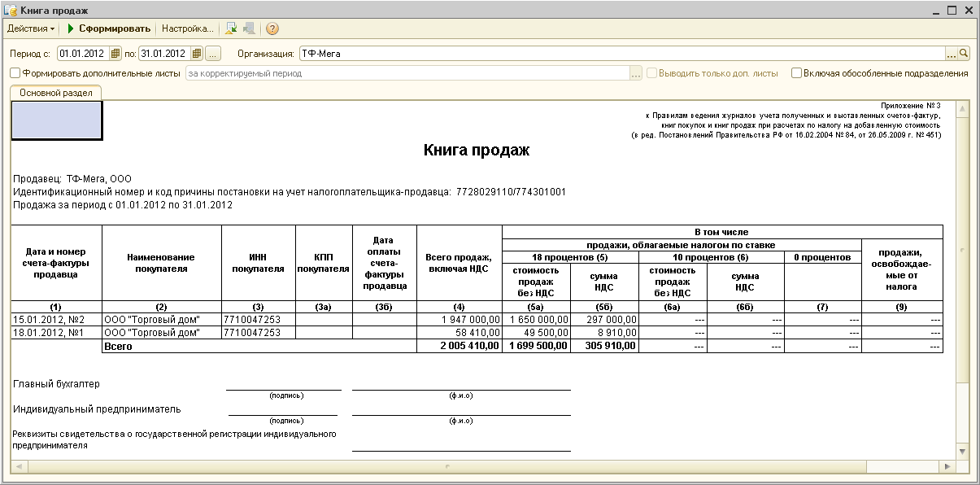Viewport: 980px width, 485px height.
Task: Open calendar for the period start date
Action: [x=115, y=54]
